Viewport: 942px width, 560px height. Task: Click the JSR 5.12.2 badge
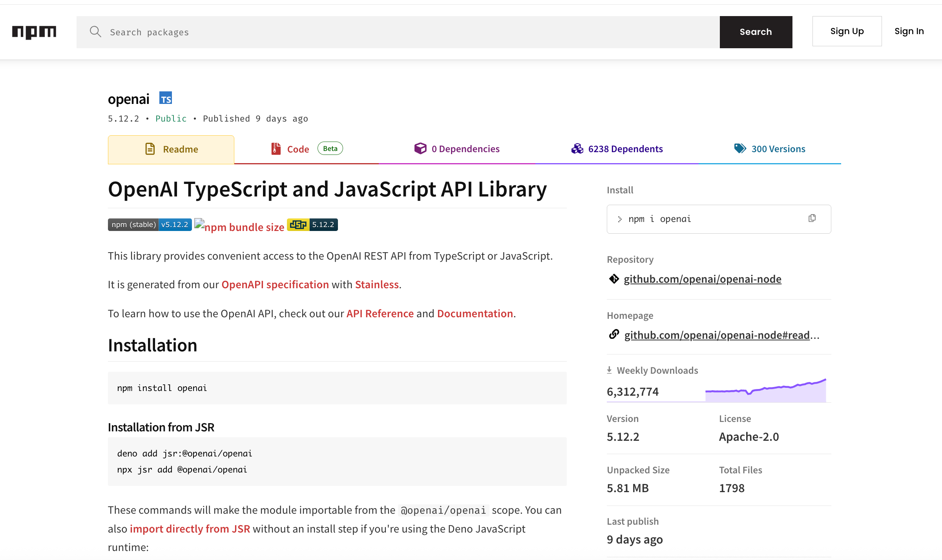tap(312, 224)
